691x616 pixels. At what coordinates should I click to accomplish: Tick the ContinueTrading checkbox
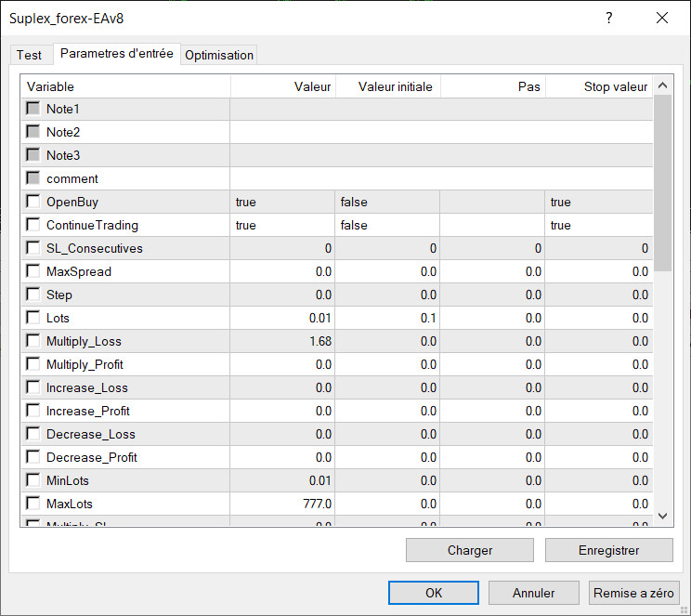pos(33,225)
